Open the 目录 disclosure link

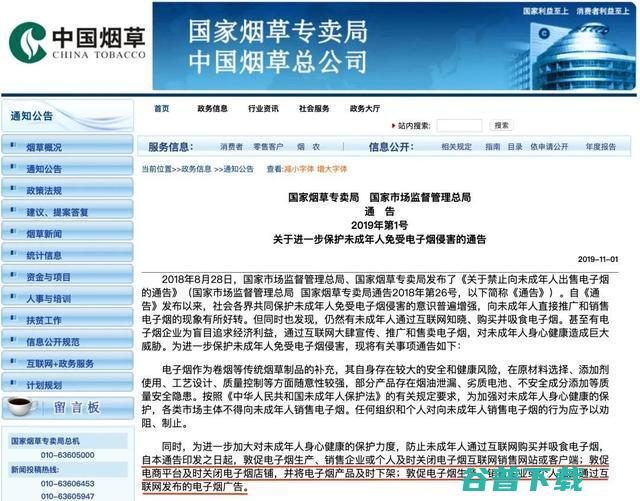[x=515, y=147]
